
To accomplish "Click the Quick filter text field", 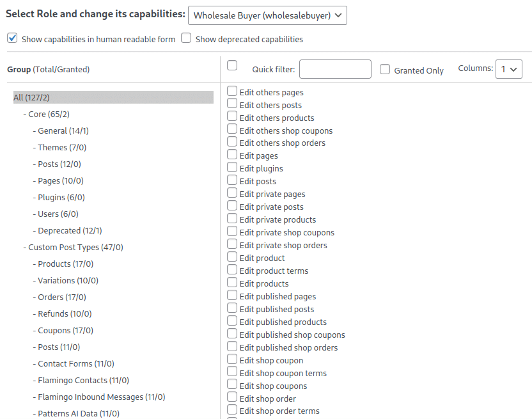I will [335, 69].
